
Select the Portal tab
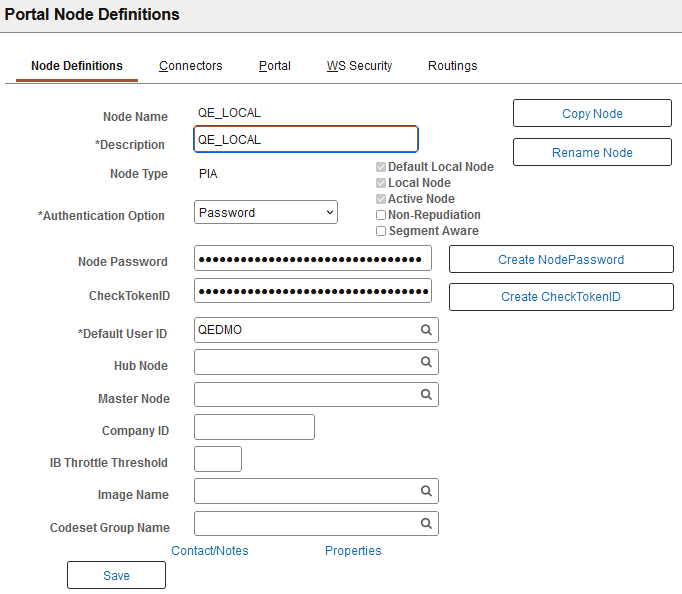(274, 66)
